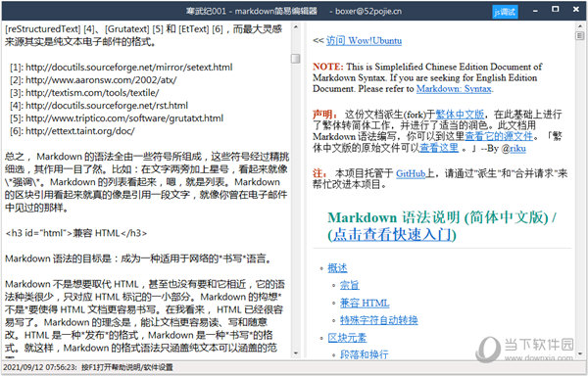The image size is (588, 376).
Task: Click the editor pane scrollbar thumb
Action: click(296, 59)
